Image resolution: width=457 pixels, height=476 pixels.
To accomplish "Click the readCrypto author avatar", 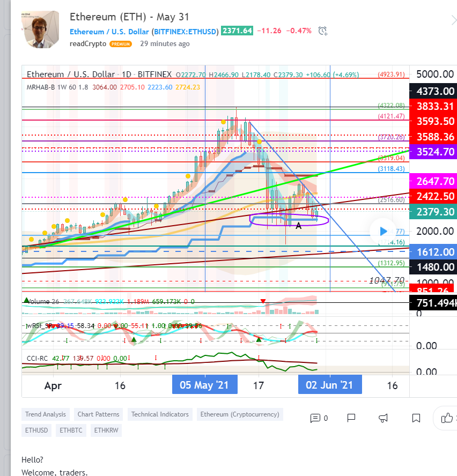I will tap(41, 31).
